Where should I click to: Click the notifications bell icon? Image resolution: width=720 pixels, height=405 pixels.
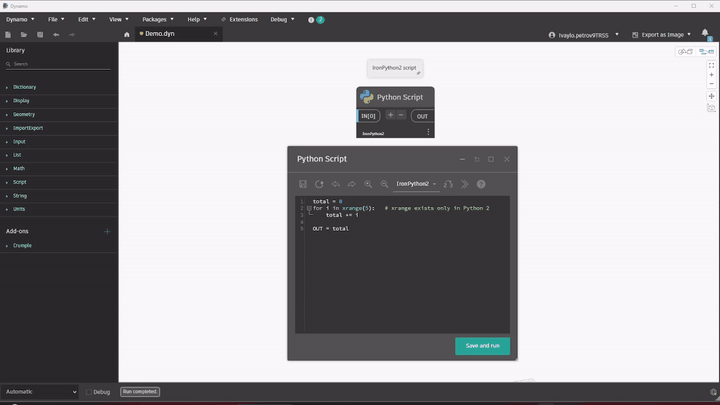coord(705,34)
